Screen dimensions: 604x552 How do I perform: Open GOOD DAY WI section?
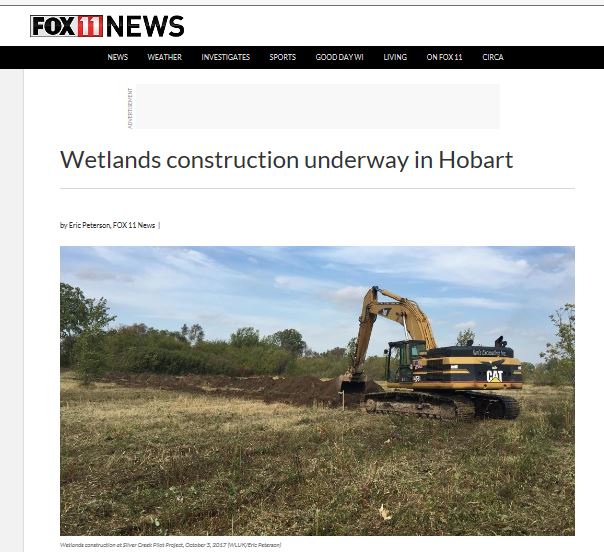click(339, 57)
